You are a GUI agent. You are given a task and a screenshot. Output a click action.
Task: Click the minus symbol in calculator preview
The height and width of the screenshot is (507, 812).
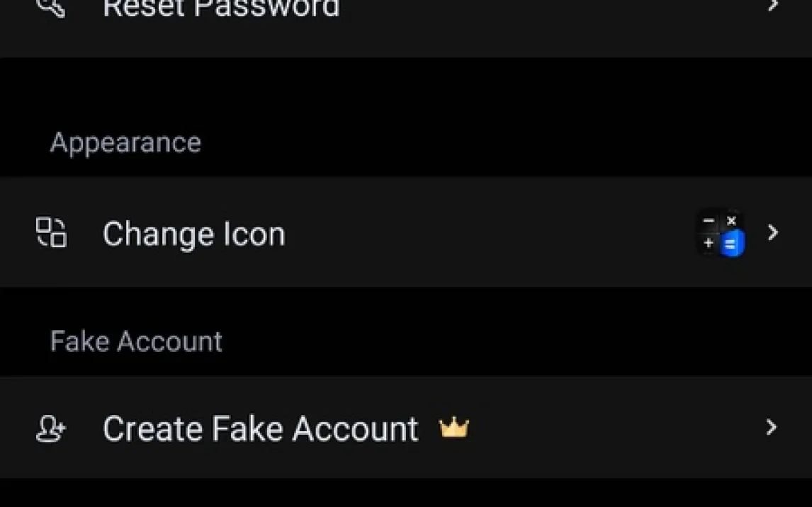pos(709,221)
